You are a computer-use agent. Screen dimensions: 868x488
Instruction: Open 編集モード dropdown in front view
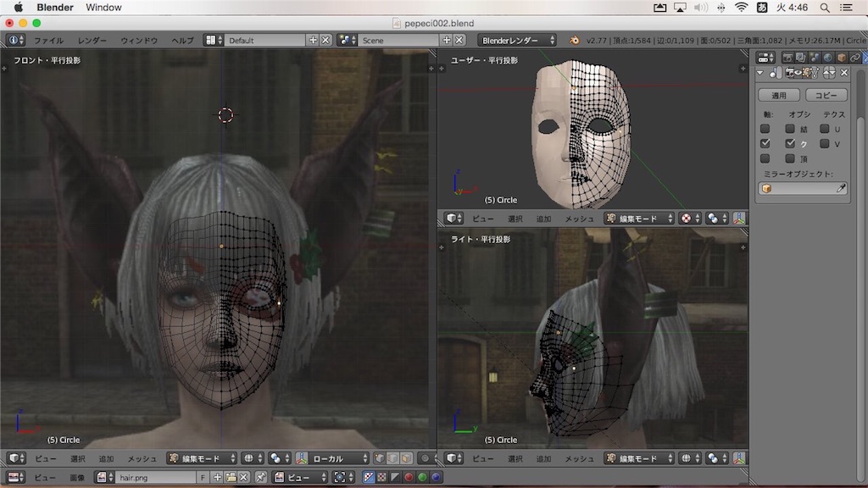202,458
